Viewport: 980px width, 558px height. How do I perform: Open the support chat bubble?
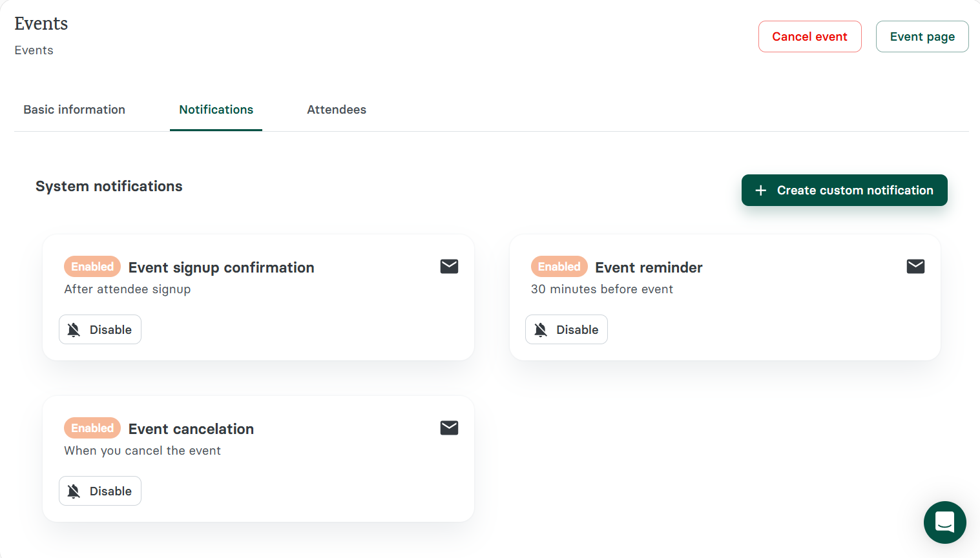click(944, 522)
